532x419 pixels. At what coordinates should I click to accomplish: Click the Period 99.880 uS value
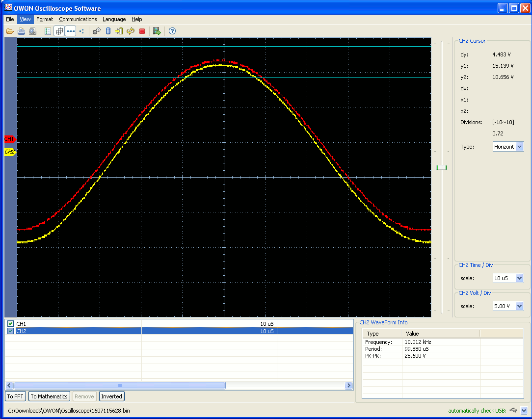(x=417, y=349)
